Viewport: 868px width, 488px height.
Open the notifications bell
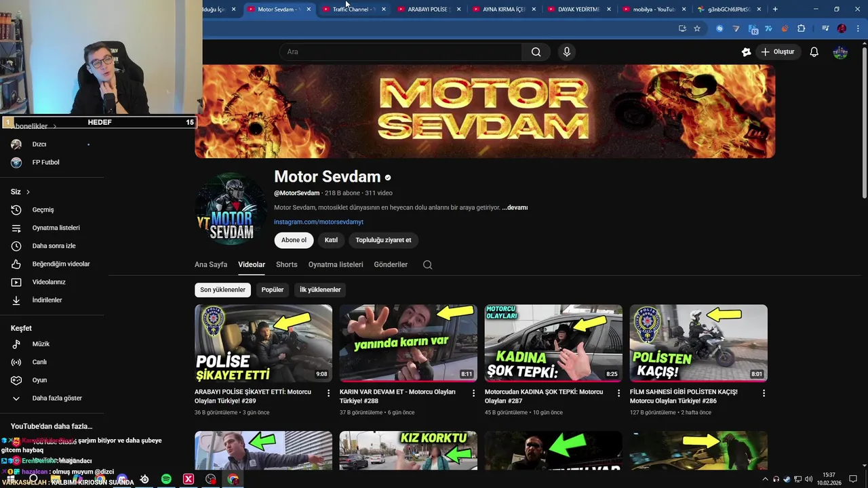814,52
